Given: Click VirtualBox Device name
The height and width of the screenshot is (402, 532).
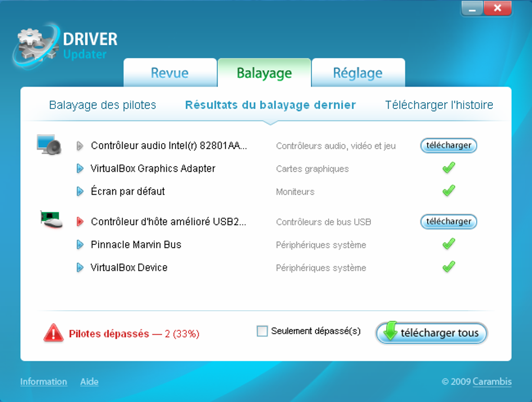Looking at the screenshot, I should click(129, 267).
